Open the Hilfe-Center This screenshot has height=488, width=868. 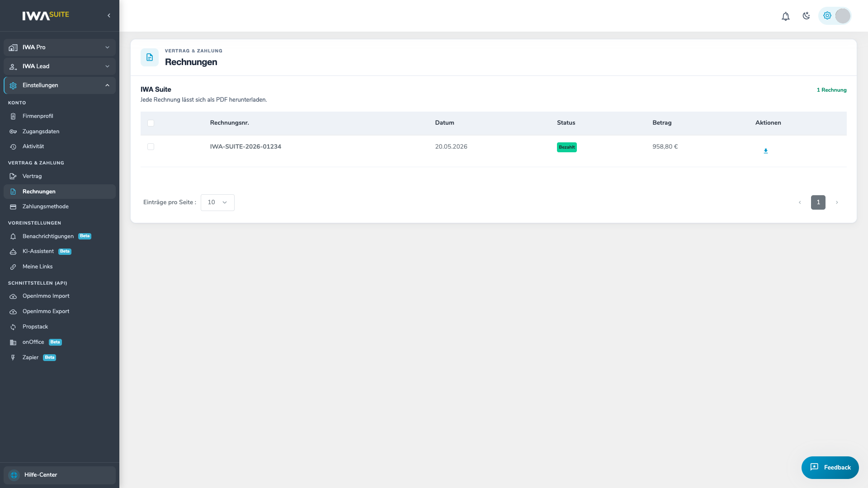60,475
